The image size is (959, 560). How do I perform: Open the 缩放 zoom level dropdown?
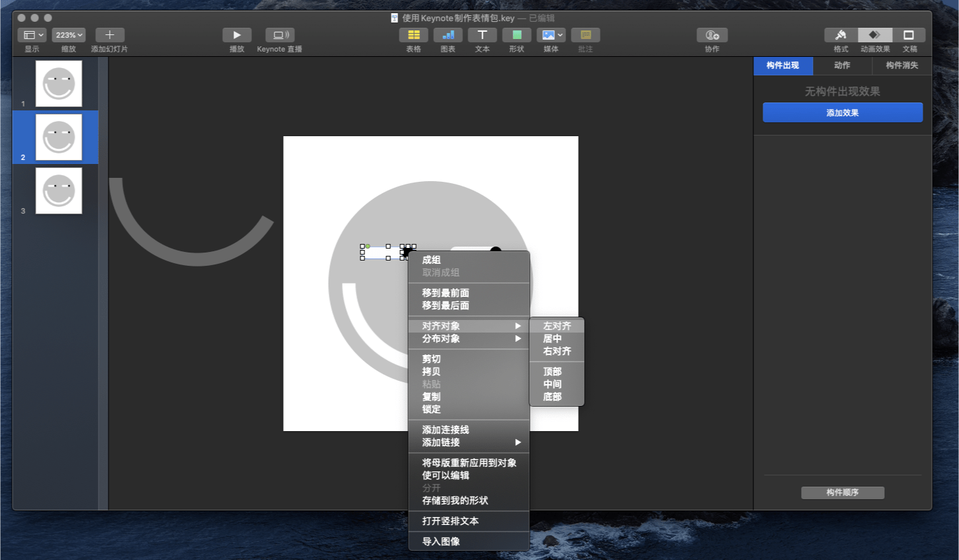point(67,34)
